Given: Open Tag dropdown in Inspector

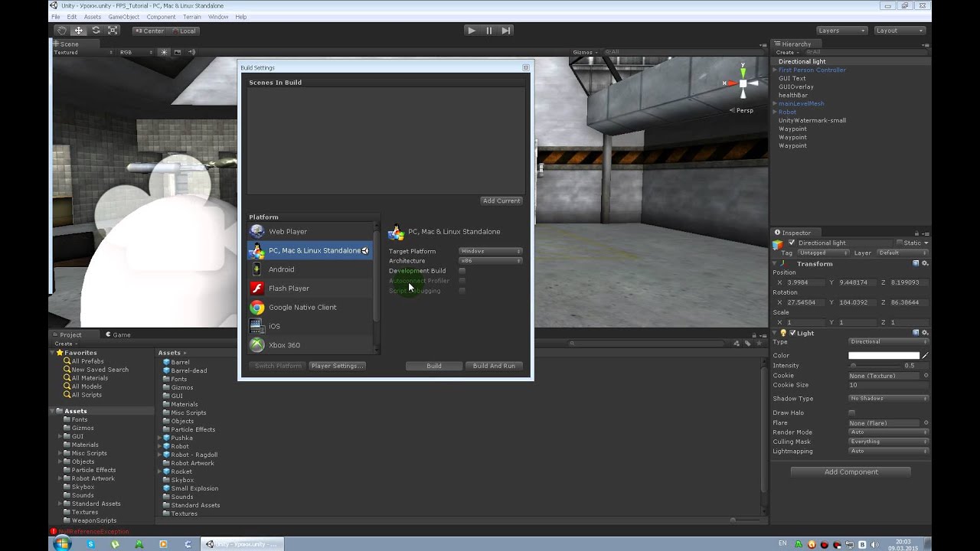Looking at the screenshot, I should 823,253.
